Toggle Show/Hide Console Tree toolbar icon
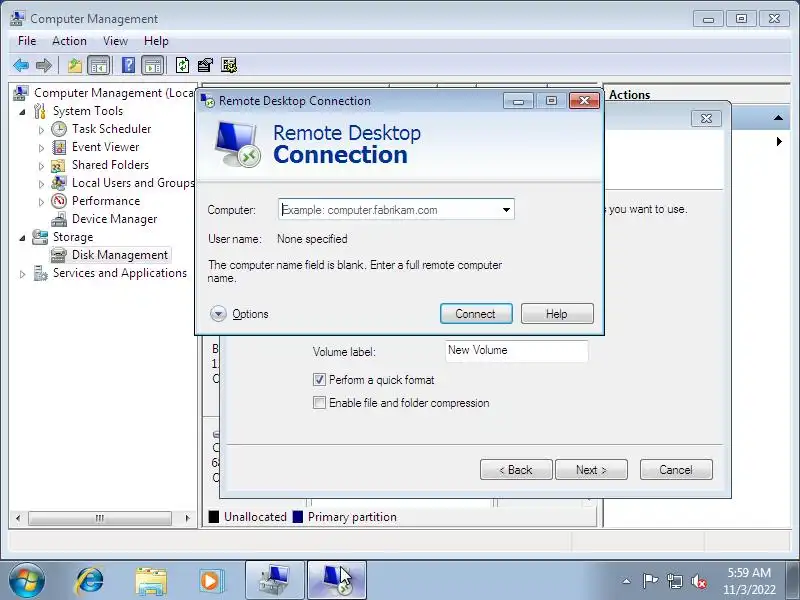Image resolution: width=800 pixels, height=600 pixels. [x=99, y=65]
